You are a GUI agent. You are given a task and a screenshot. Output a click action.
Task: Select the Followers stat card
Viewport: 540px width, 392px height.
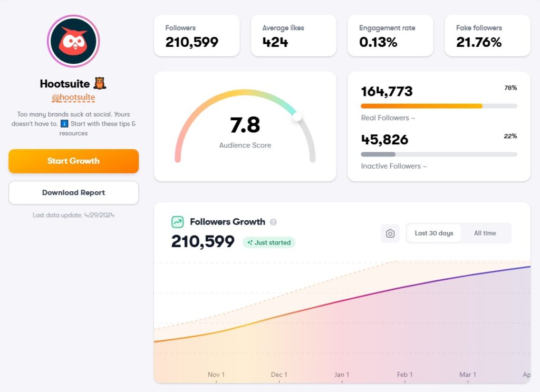[196, 35]
